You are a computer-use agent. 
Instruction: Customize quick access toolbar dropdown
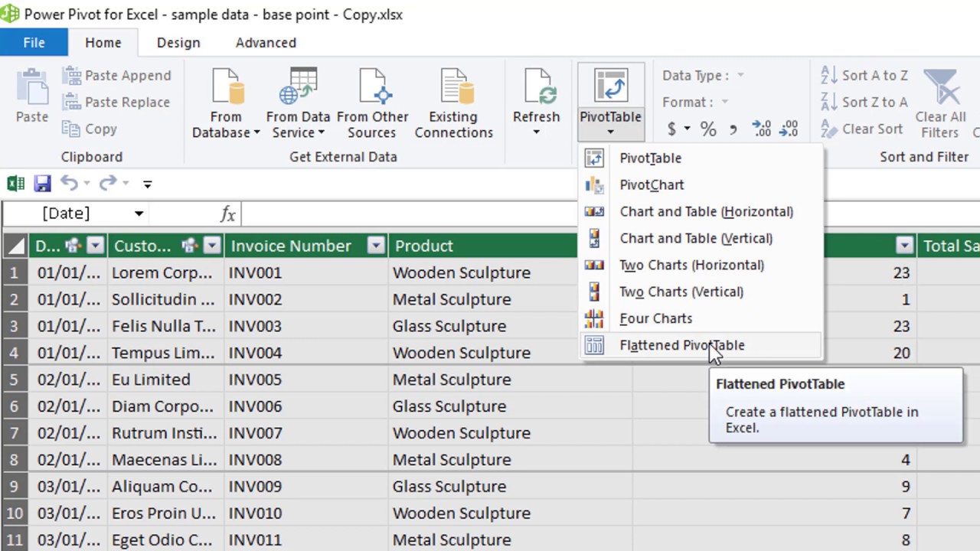coord(147,184)
